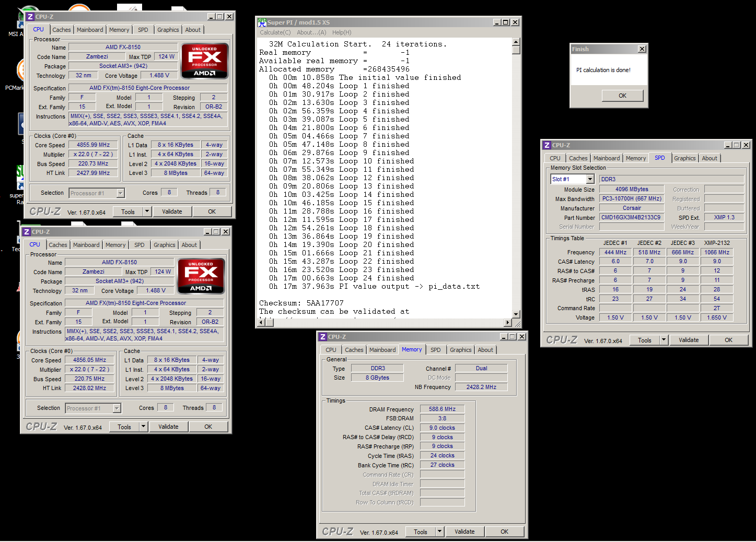Click Validate in the 4856.05 MHz CPU-Z window
This screenshot has width=756, height=542.
pos(168,427)
